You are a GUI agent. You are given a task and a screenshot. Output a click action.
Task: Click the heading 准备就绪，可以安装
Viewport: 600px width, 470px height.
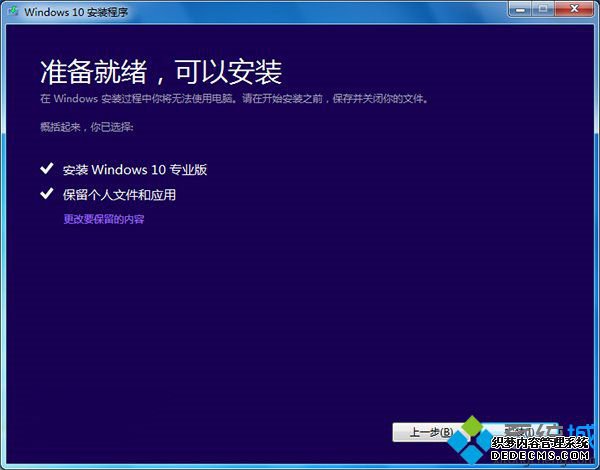pyautogui.click(x=161, y=72)
